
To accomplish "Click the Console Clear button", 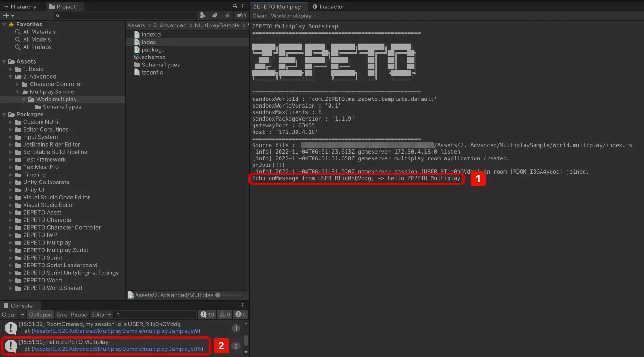I will pyautogui.click(x=9, y=315).
